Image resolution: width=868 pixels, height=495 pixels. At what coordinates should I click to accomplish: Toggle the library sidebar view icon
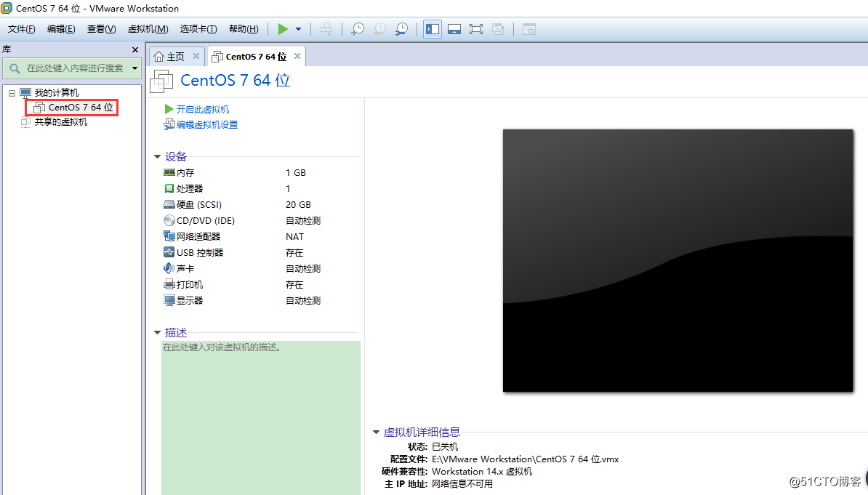433,29
